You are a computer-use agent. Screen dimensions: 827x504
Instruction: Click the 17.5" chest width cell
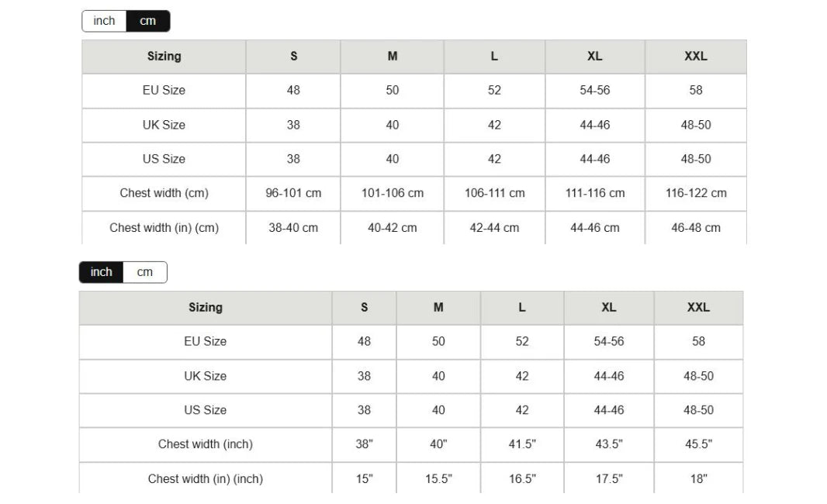point(609,479)
